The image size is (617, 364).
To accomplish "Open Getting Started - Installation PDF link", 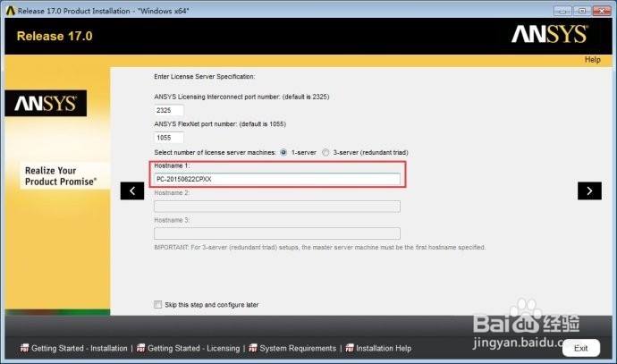I will pyautogui.click(x=79, y=348).
